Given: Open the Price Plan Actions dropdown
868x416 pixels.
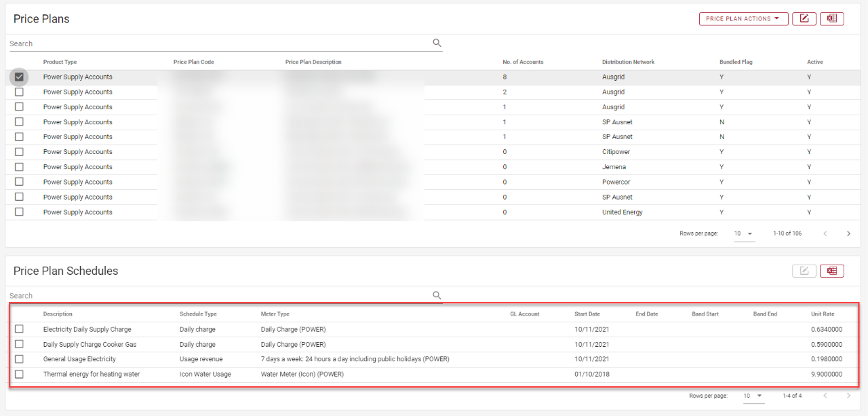Looking at the screenshot, I should click(743, 19).
